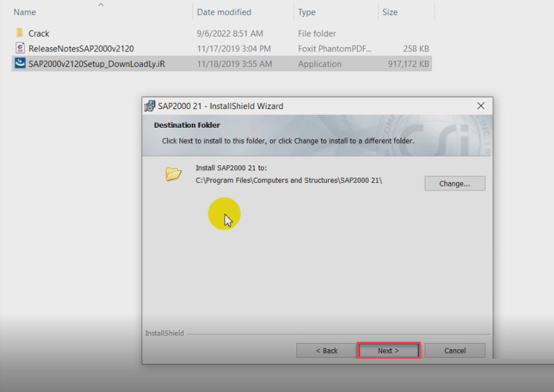Click the 'Install SAP2000 21 to:' label

pyautogui.click(x=231, y=168)
